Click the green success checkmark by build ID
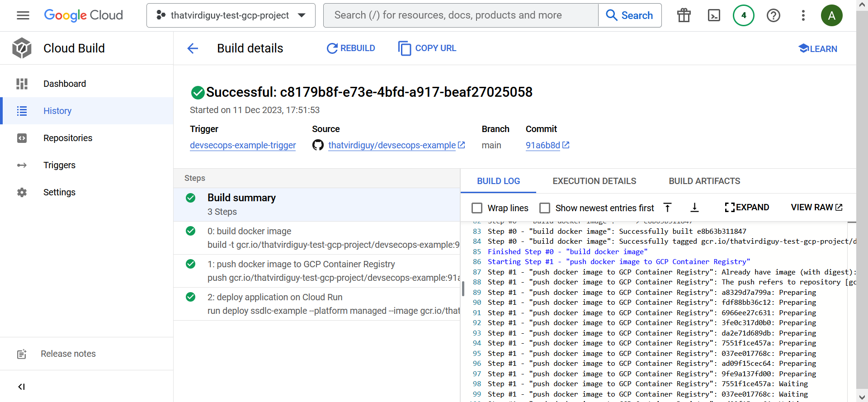868x402 pixels. point(198,93)
